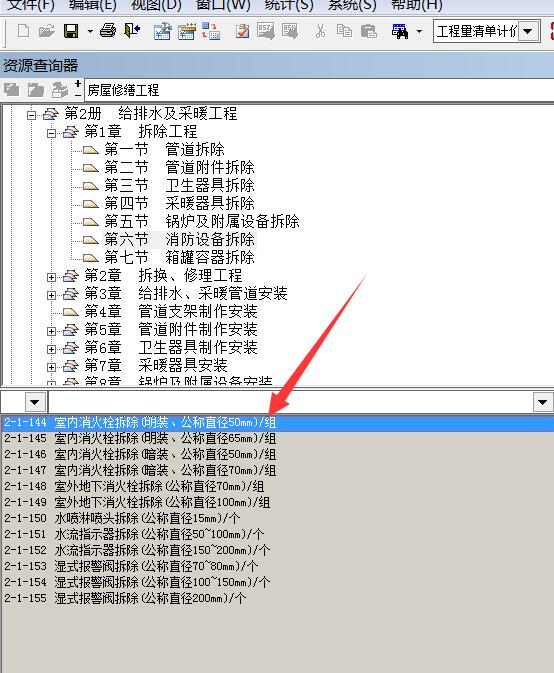554x673 pixels.
Task: Click the wide filter input field above the list
Action: 291,402
